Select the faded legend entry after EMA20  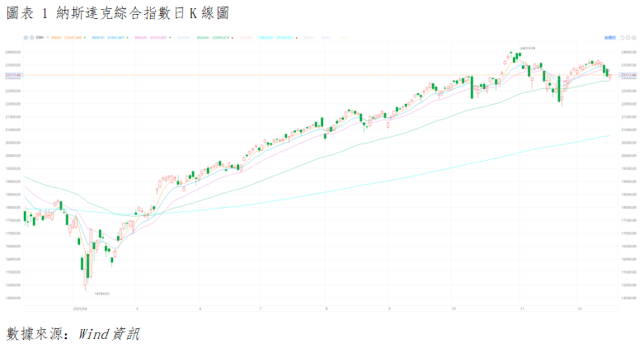tap(183, 37)
